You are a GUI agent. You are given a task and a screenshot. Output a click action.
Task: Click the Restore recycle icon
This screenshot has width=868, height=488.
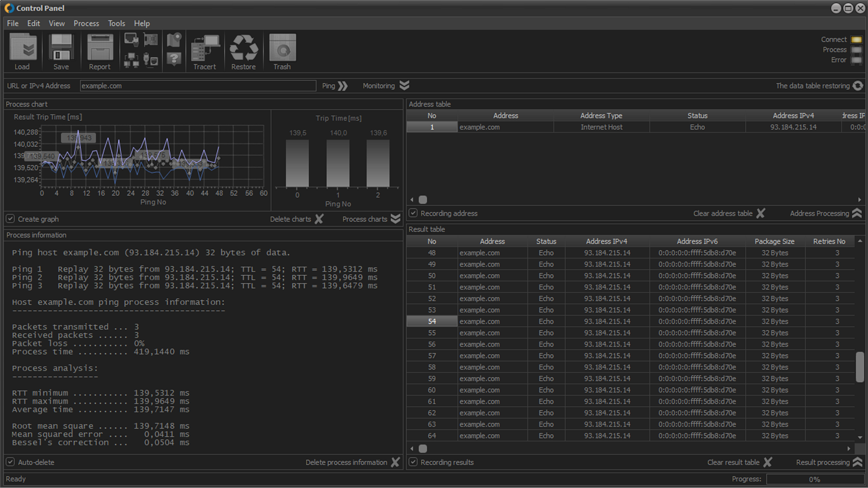(x=244, y=48)
